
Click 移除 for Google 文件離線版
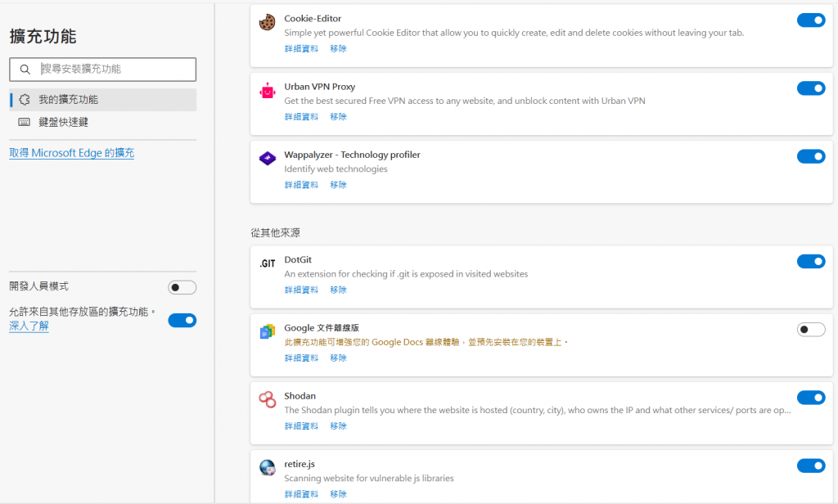tap(338, 358)
